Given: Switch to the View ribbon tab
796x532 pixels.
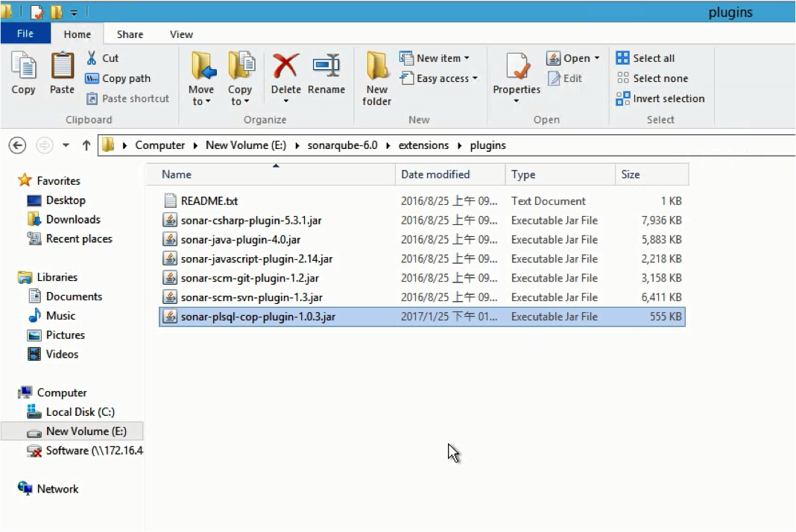Looking at the screenshot, I should tap(181, 34).
